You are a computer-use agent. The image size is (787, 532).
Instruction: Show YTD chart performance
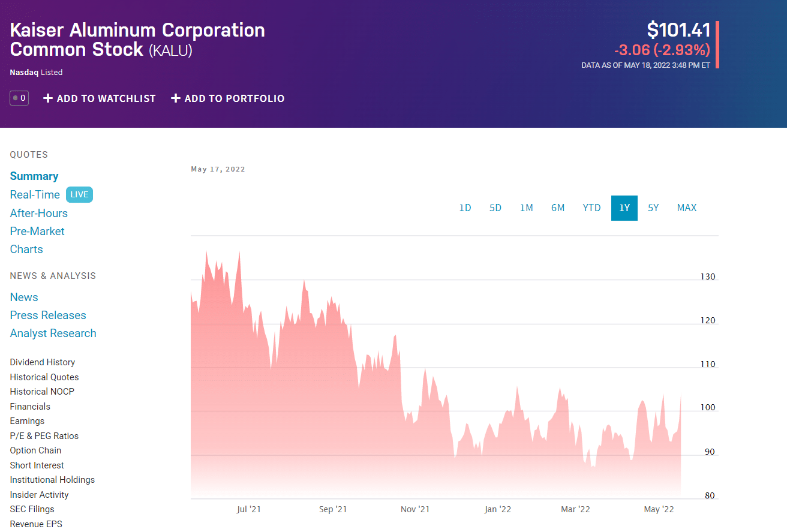coord(591,208)
